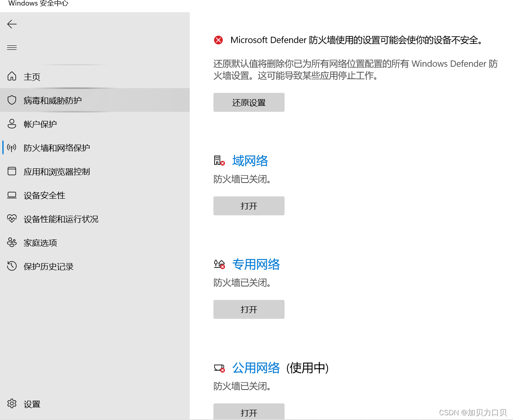Click the device security laptop icon

12,195
